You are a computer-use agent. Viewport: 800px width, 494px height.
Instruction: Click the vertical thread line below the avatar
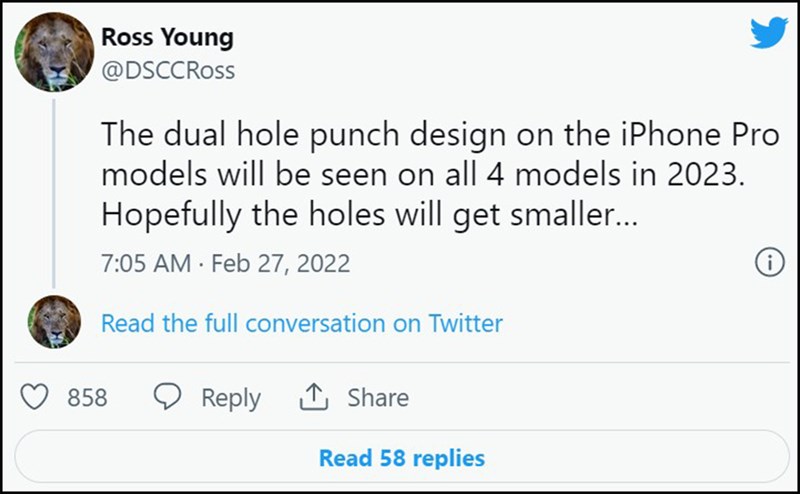[54, 194]
